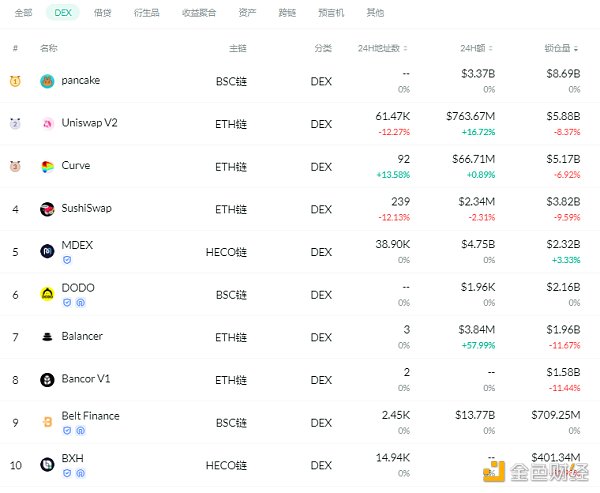Image resolution: width=600 pixels, height=493 pixels.
Task: Sort by 锁仓量 column
Action: coord(562,48)
